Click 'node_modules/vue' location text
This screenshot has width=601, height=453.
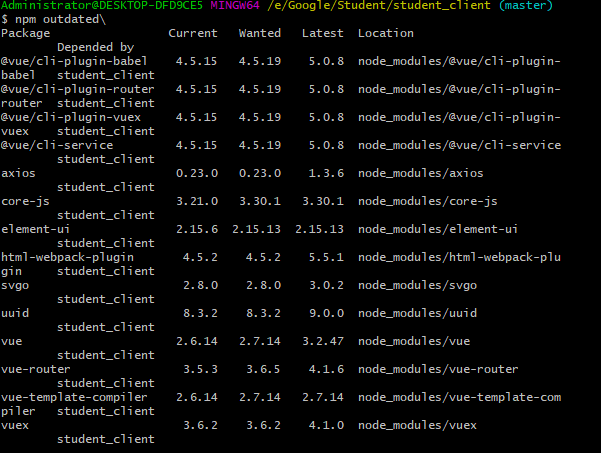pyautogui.click(x=414, y=341)
